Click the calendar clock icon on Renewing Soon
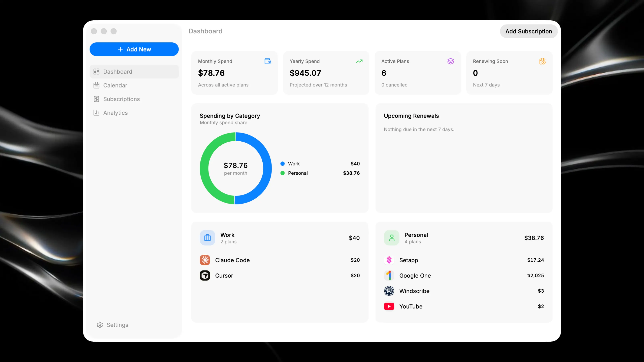 (x=542, y=61)
